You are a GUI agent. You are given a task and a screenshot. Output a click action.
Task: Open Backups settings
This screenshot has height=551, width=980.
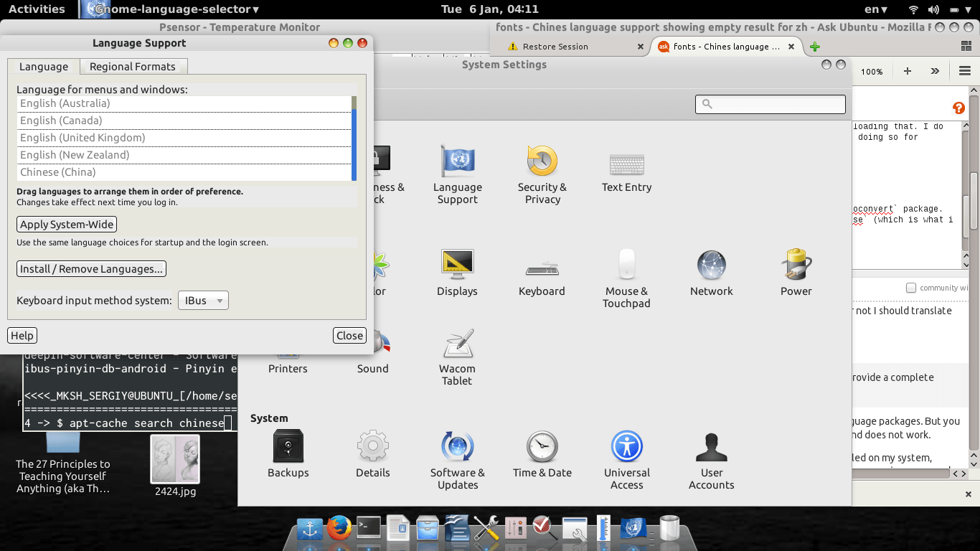(288, 454)
